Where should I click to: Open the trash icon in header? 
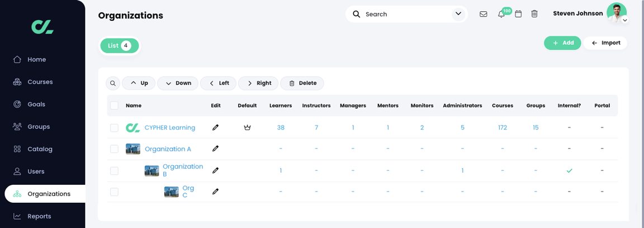pyautogui.click(x=534, y=14)
